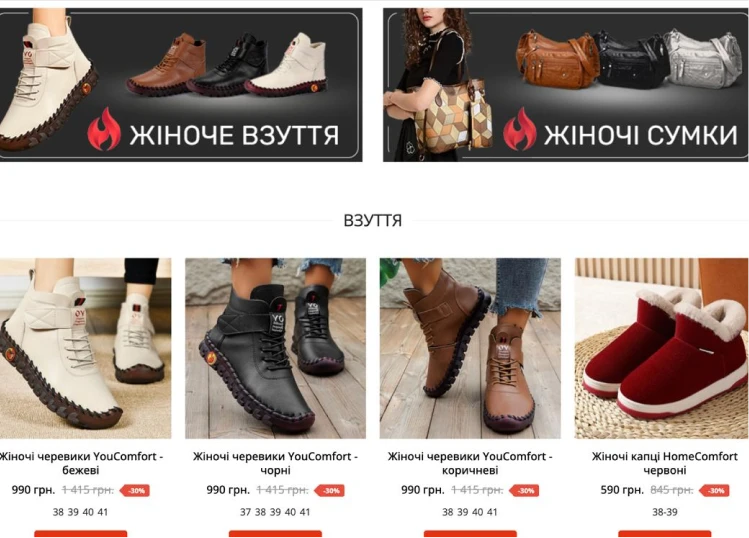This screenshot has width=749, height=538.
Task: Click flame logo on Жіноче взуття banner
Action: pyautogui.click(x=104, y=129)
